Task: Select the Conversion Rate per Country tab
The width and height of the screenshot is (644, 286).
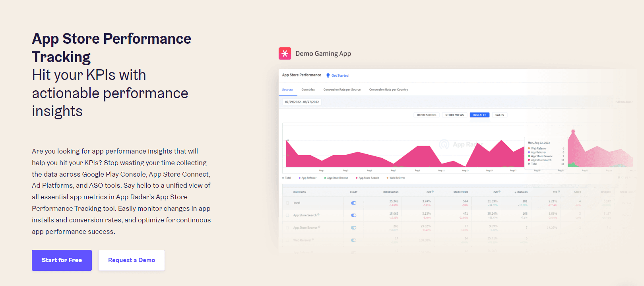Action: pyautogui.click(x=388, y=89)
